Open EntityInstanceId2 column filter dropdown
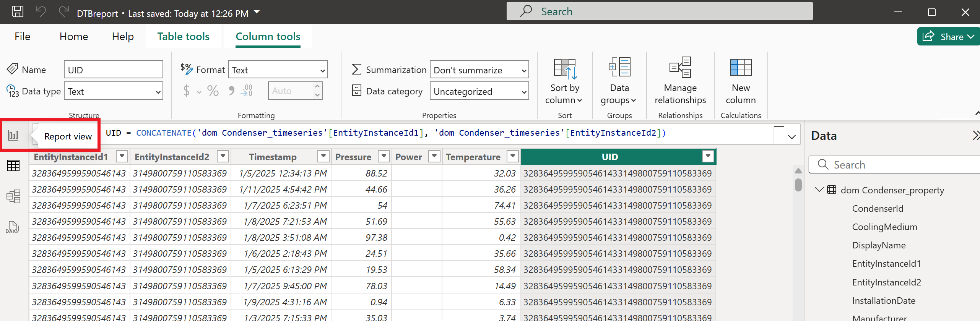Image resolution: width=980 pixels, height=321 pixels. click(223, 156)
